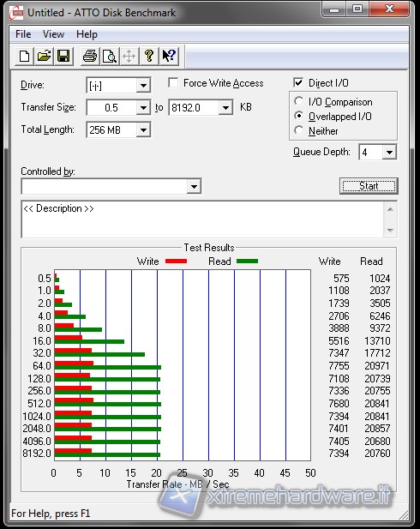
Task: Select the I/O Comparison radio button
Action: pyautogui.click(x=298, y=101)
